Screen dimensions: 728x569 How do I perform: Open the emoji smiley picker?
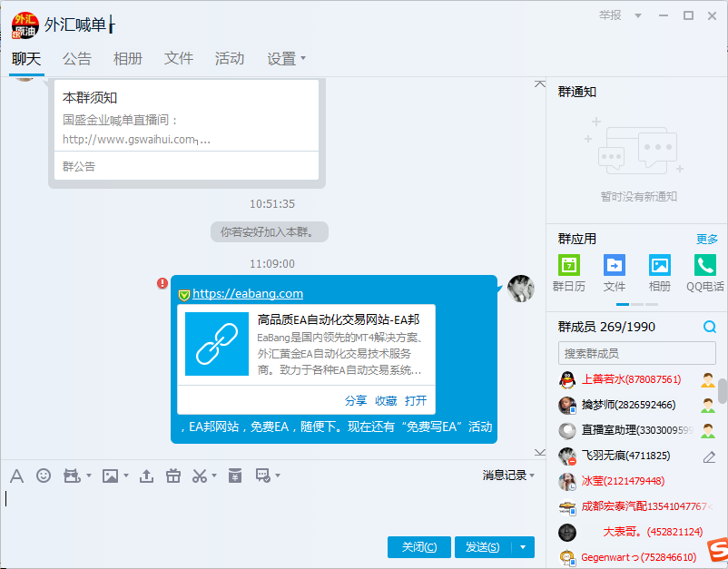44,476
